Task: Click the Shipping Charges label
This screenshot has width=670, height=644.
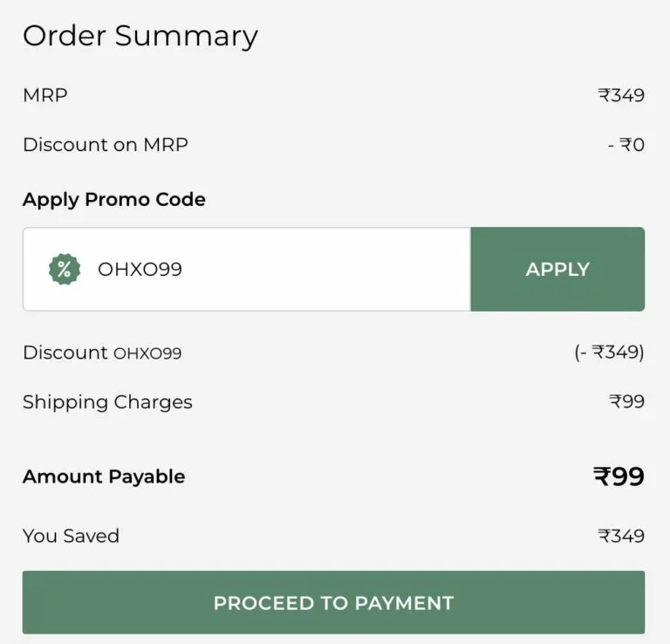Action: pos(107,402)
